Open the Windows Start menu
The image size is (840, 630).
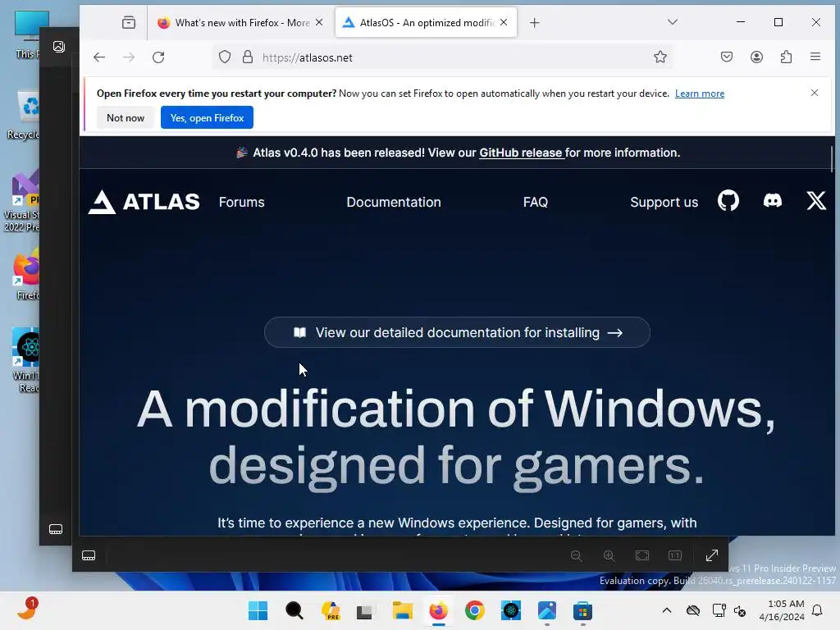tap(258, 610)
